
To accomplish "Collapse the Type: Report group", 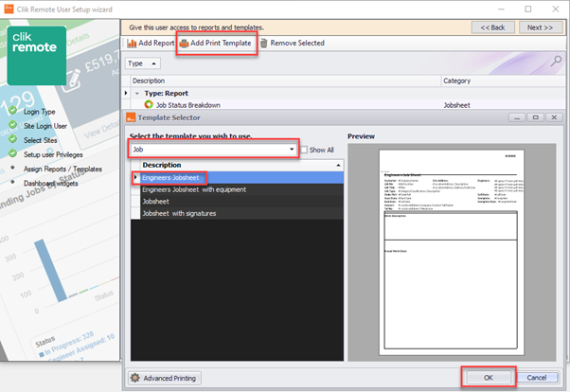I will pyautogui.click(x=137, y=94).
